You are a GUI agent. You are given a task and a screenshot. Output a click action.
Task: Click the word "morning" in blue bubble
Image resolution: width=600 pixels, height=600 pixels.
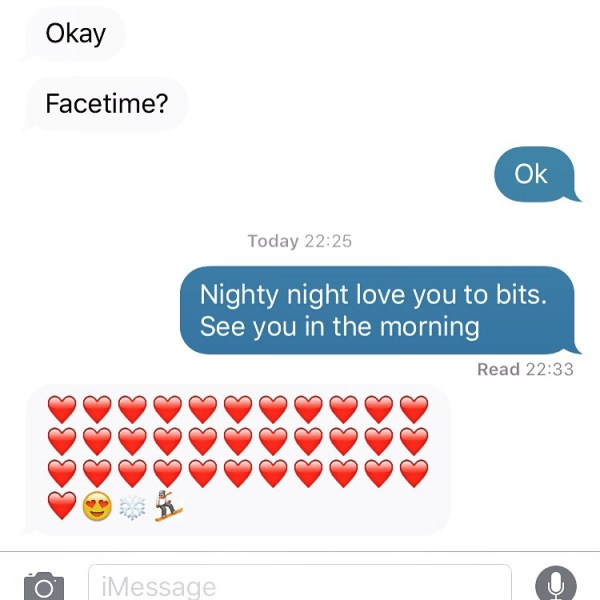tap(429, 327)
